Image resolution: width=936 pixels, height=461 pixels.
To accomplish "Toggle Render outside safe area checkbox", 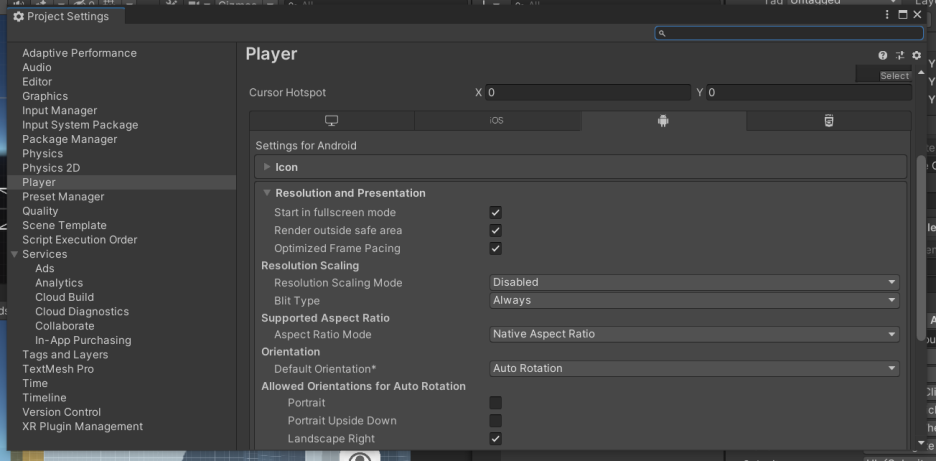I will click(x=495, y=230).
